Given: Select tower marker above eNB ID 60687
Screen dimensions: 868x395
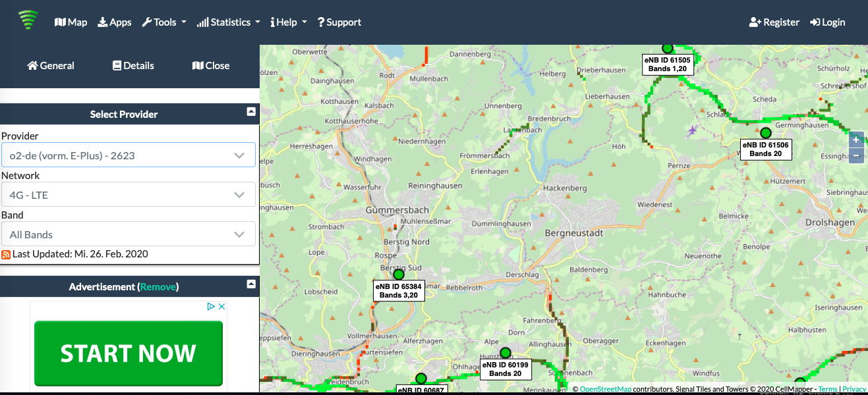Looking at the screenshot, I should coord(421,379).
